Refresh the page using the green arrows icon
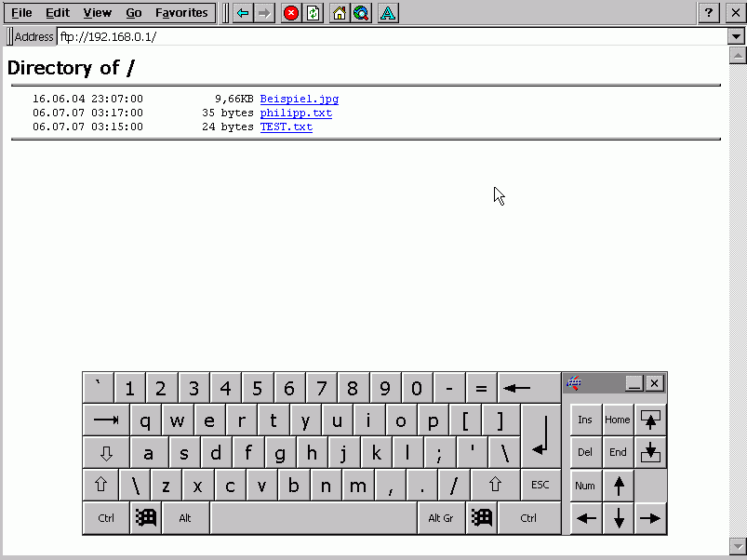 (x=313, y=13)
